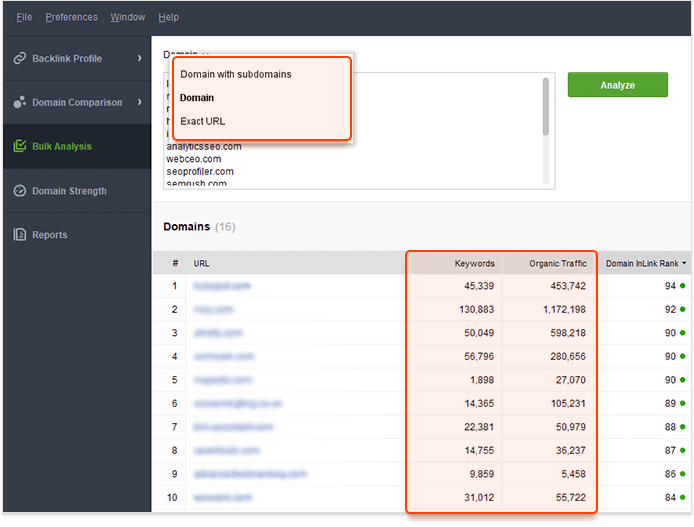Click the Reports document icon
The height and width of the screenshot is (527, 694).
point(19,235)
